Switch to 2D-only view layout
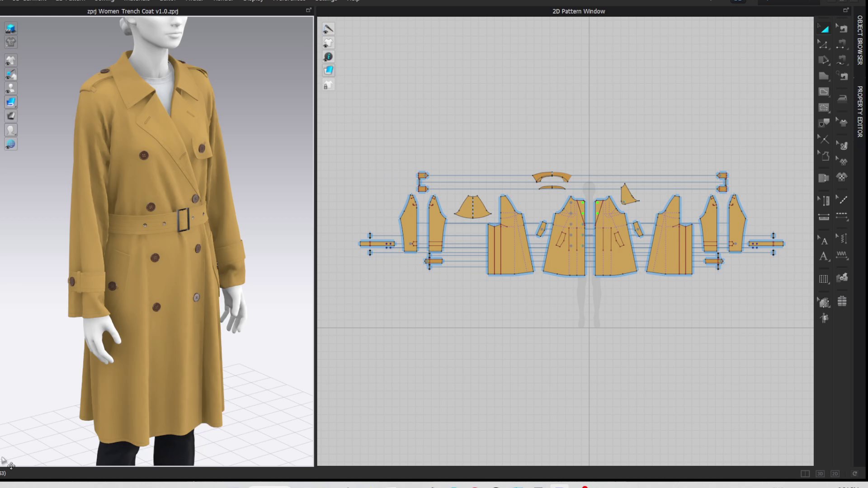Viewport: 868px width, 488px height. [835, 474]
